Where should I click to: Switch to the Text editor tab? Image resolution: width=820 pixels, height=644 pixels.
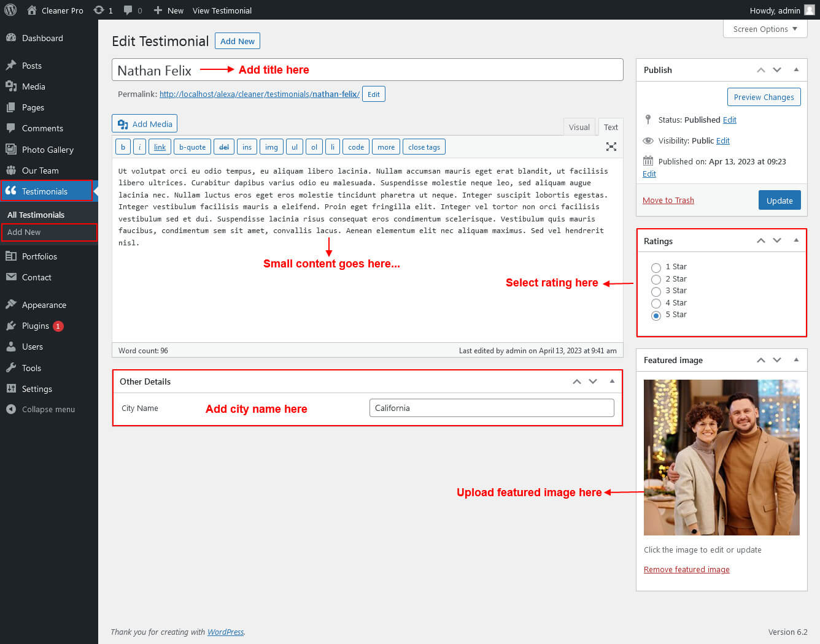click(x=611, y=127)
